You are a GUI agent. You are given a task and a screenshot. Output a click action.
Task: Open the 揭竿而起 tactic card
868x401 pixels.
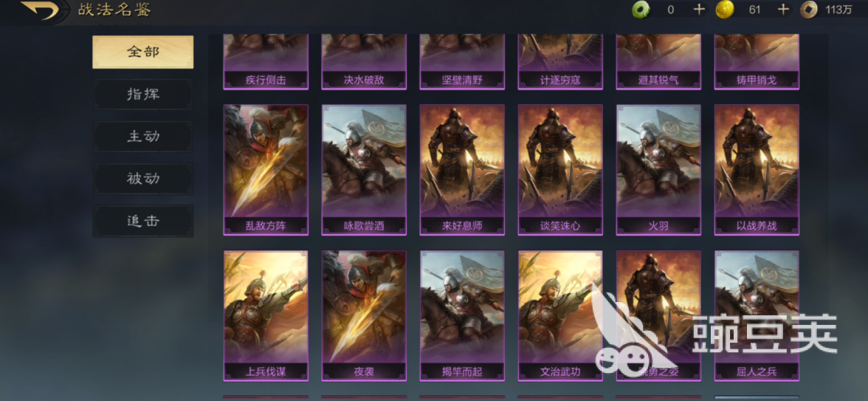tap(462, 316)
